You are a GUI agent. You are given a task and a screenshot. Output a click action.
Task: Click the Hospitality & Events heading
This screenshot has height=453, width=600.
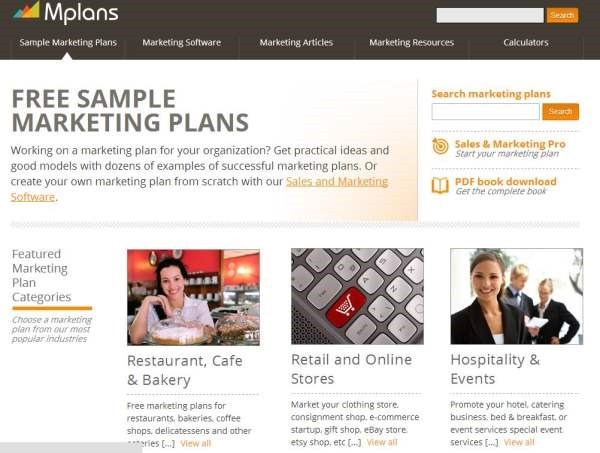point(495,369)
